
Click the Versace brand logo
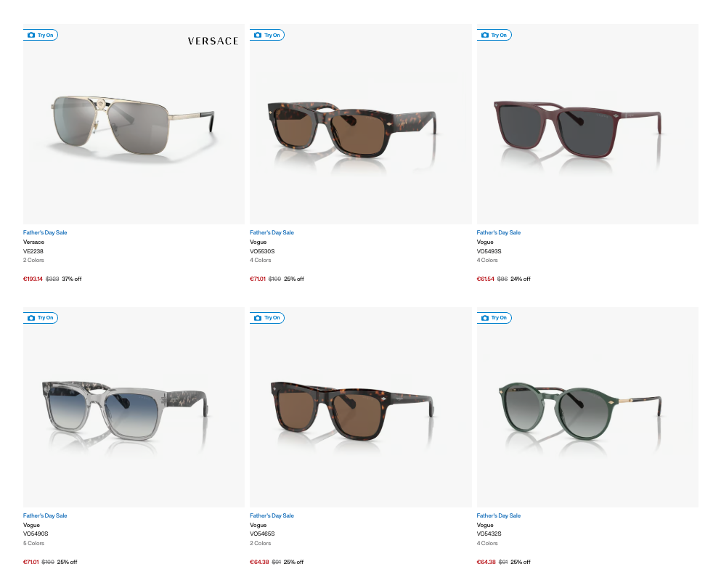tap(213, 41)
